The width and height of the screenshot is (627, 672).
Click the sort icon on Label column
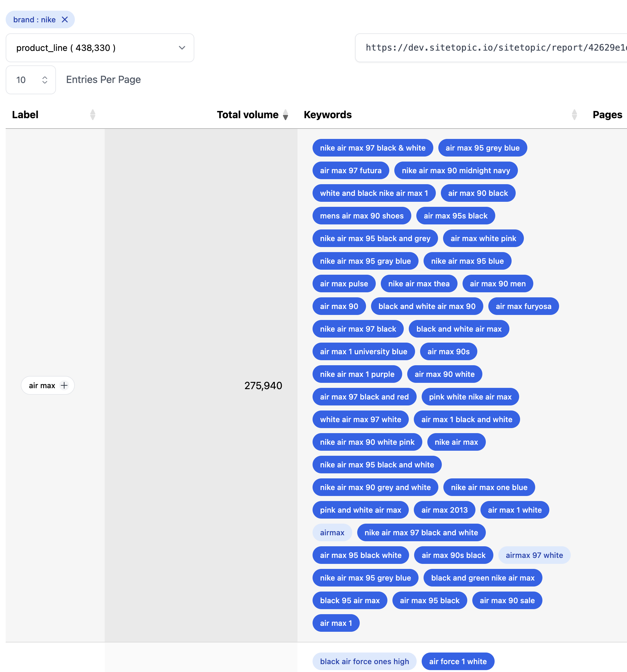coord(93,115)
